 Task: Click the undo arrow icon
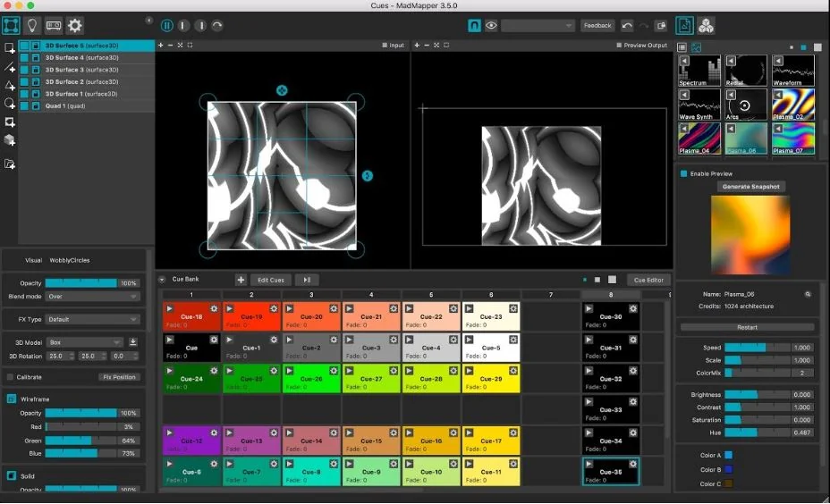pos(627,25)
